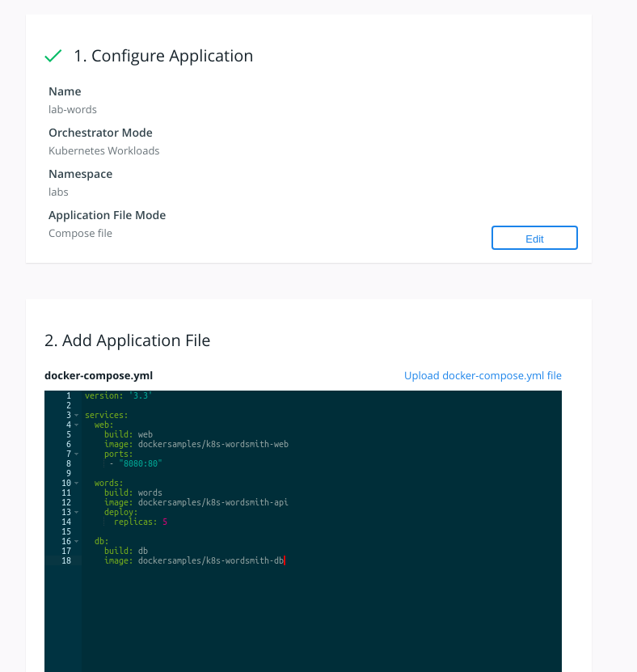
Task: Open the Upload docker-compose.yml file link
Action: (x=483, y=375)
